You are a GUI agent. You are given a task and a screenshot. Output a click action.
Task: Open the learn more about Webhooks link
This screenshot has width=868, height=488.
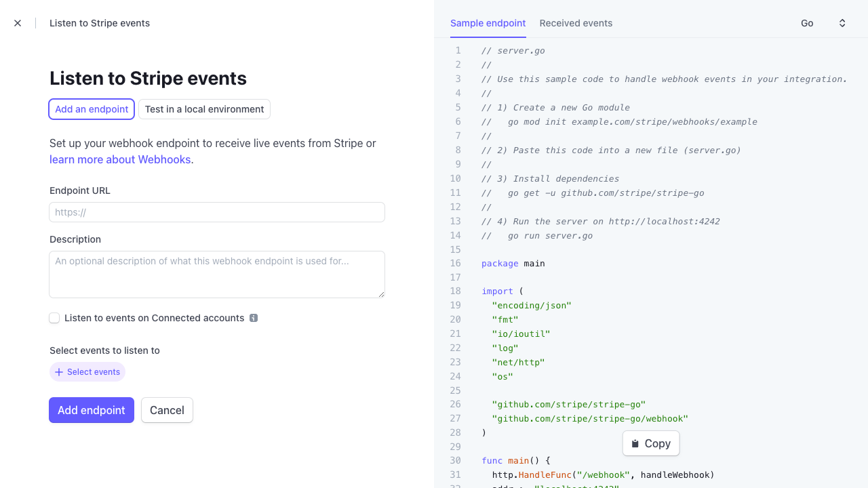(120, 160)
